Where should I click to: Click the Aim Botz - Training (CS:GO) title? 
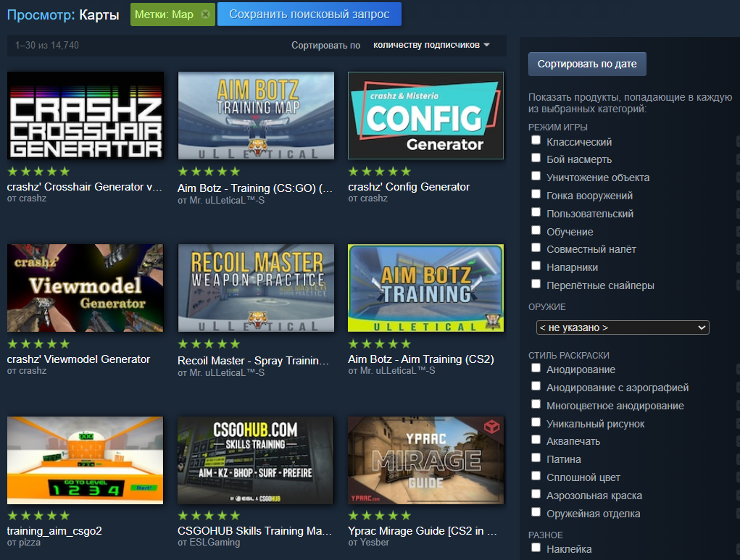(x=255, y=188)
